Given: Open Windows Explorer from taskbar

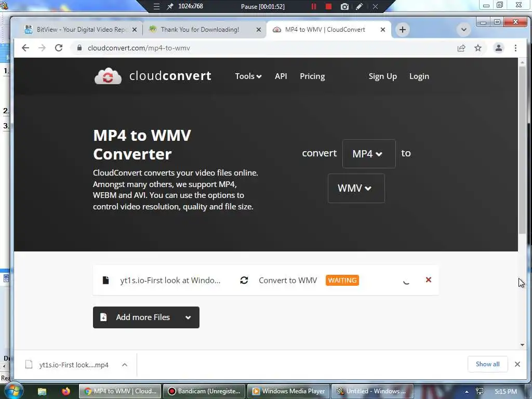Looking at the screenshot, I should click(x=42, y=391).
